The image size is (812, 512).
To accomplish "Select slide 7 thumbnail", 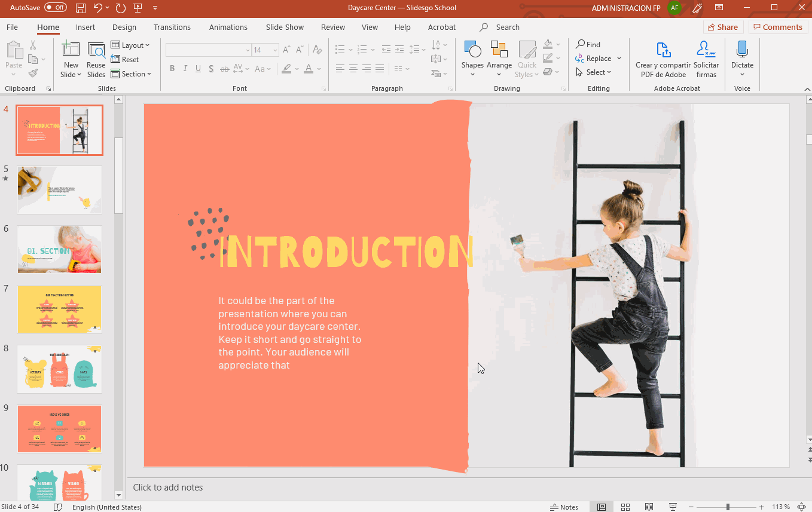I will (59, 309).
